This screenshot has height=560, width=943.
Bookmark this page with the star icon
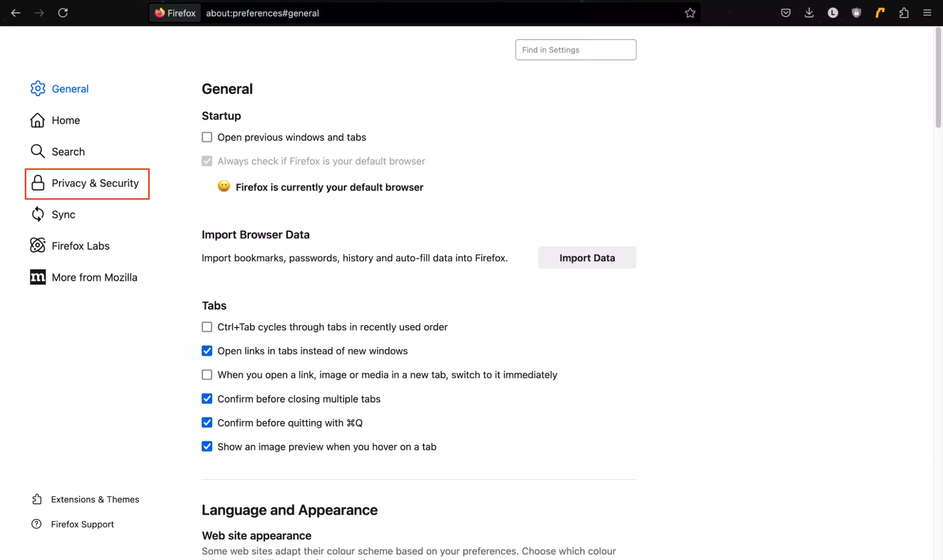[x=690, y=13]
